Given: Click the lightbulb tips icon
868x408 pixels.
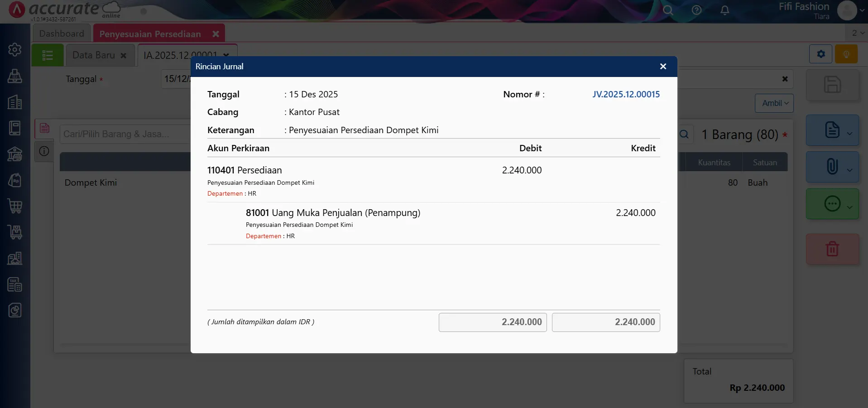Looking at the screenshot, I should (x=846, y=54).
